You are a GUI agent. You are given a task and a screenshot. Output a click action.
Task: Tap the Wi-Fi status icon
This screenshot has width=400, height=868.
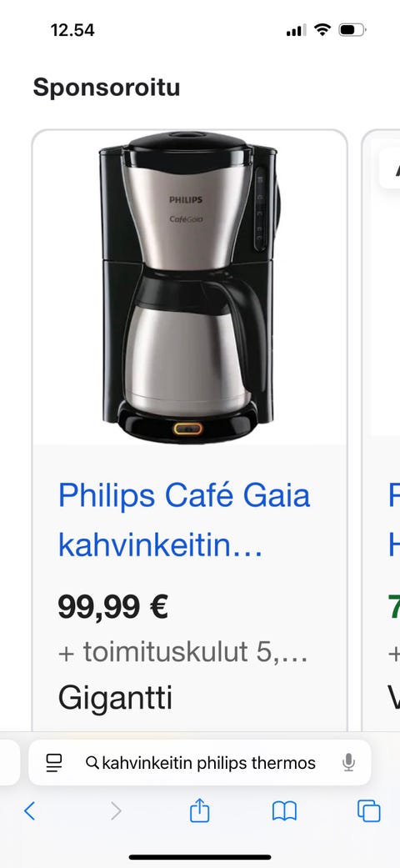[x=322, y=30]
